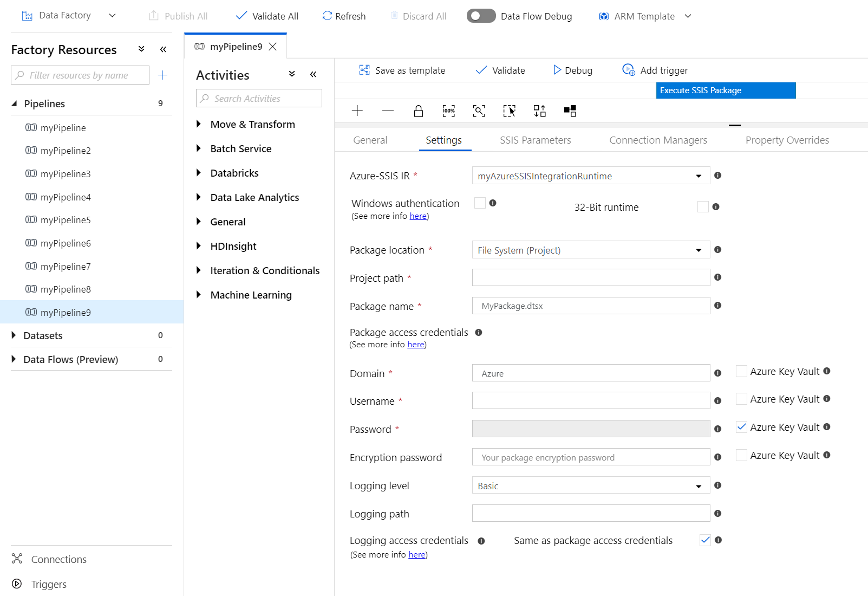Click the zoom in plus icon on canvas
Screen dimensions: 868x596
point(357,111)
